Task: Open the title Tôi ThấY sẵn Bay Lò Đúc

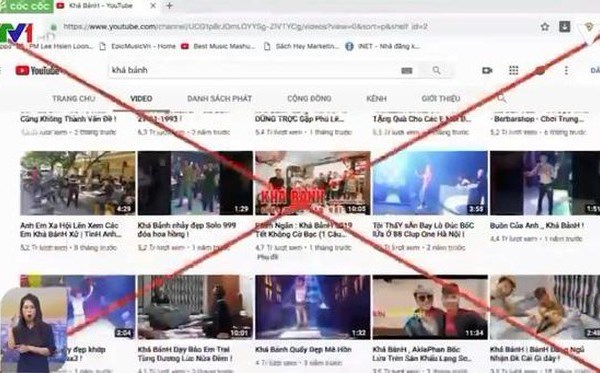Action: 423,230
